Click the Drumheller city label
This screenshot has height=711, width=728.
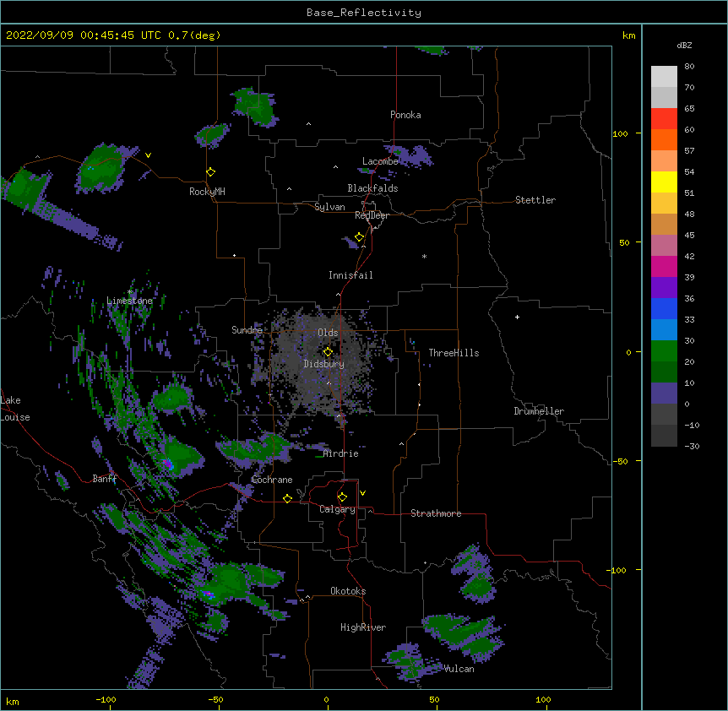539,411
